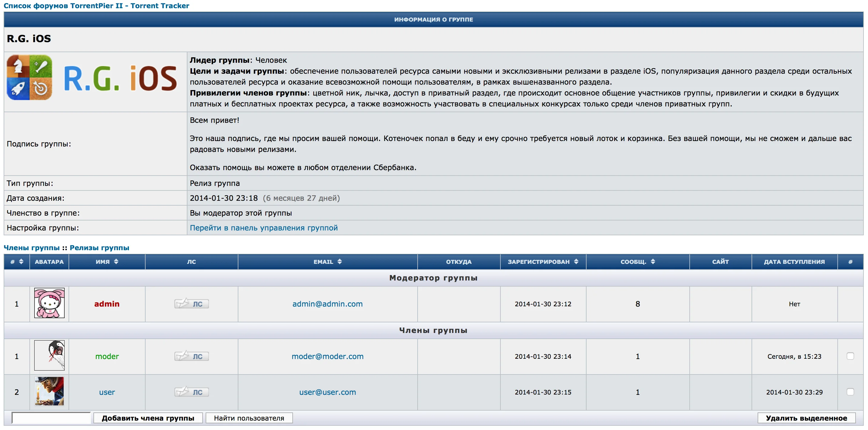Send private message to admin via ЛС icon
The width and height of the screenshot is (868, 430).
(x=191, y=304)
